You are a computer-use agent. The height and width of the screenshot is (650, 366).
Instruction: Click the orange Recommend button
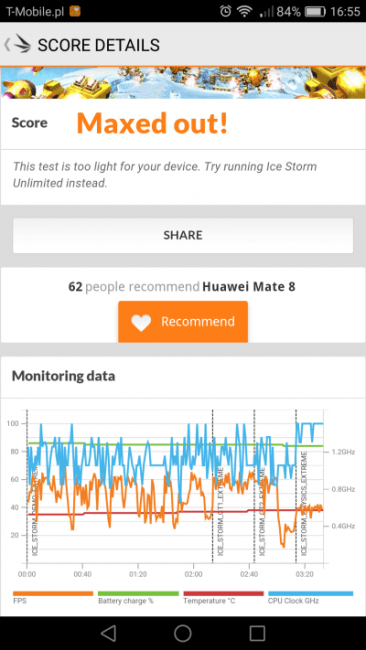[x=183, y=322]
